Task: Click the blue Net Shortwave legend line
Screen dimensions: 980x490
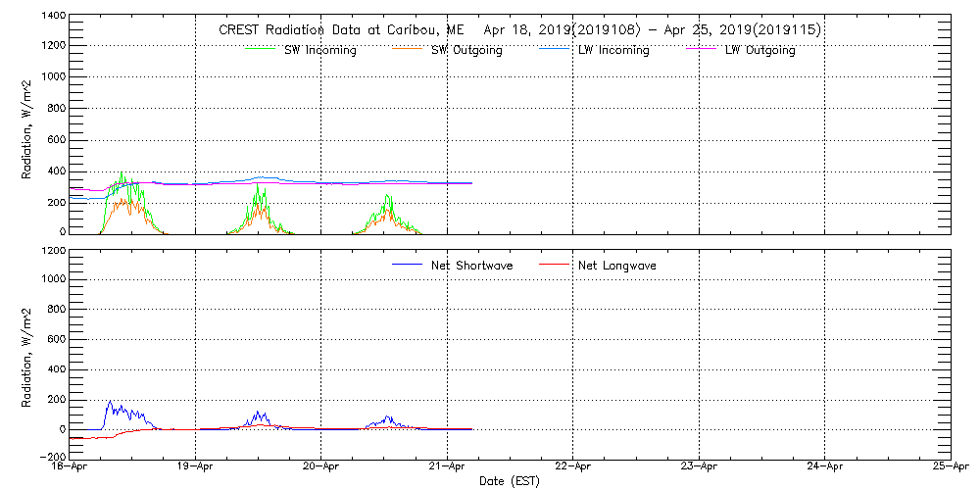Action: coord(407,266)
